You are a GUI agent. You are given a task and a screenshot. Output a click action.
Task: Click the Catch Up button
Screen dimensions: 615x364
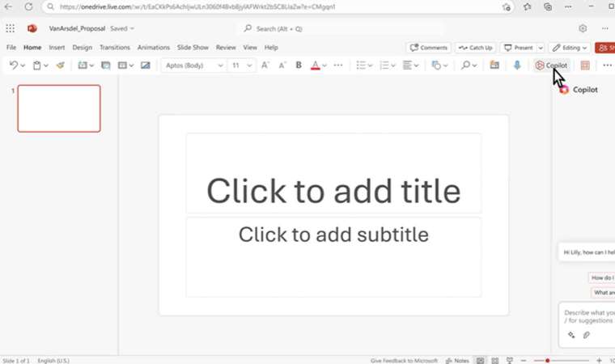476,48
